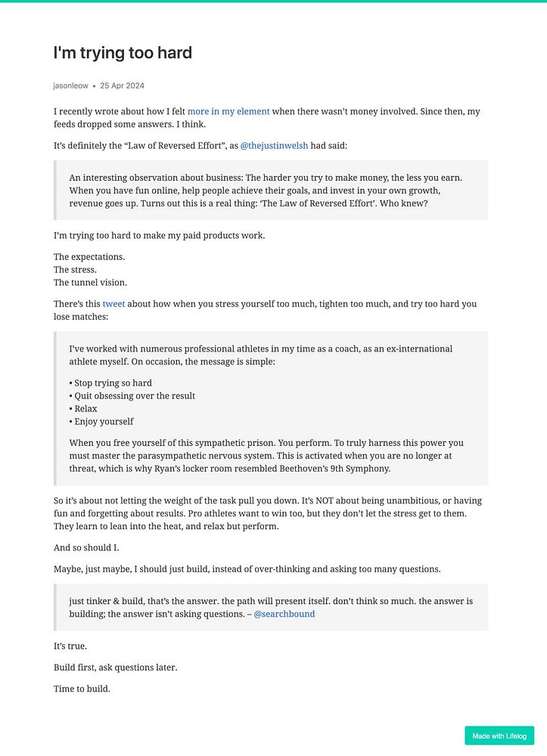Click the line "The tunnel vision."
The image size is (547, 756).
tap(90, 283)
